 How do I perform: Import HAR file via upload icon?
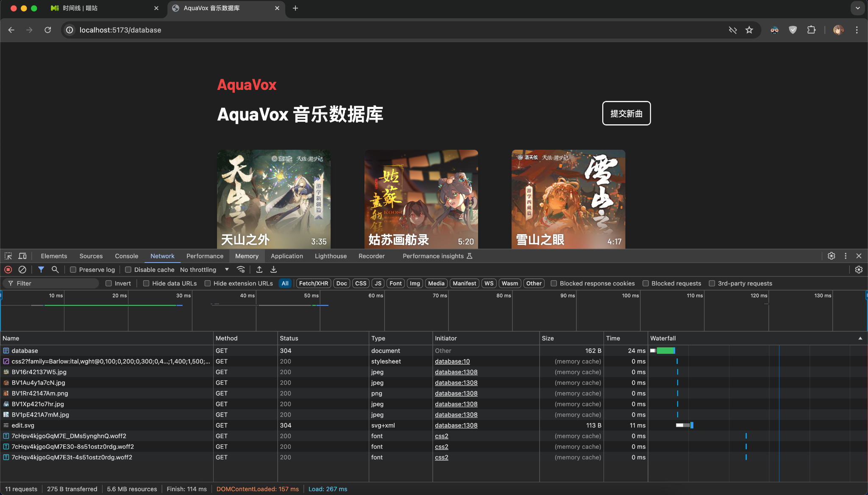pyautogui.click(x=259, y=269)
